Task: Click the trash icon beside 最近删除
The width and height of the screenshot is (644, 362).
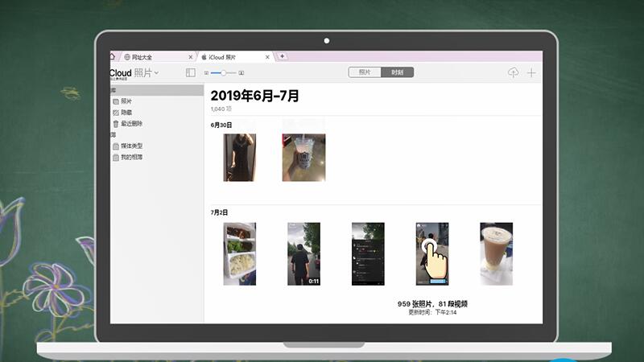Action: click(x=116, y=124)
